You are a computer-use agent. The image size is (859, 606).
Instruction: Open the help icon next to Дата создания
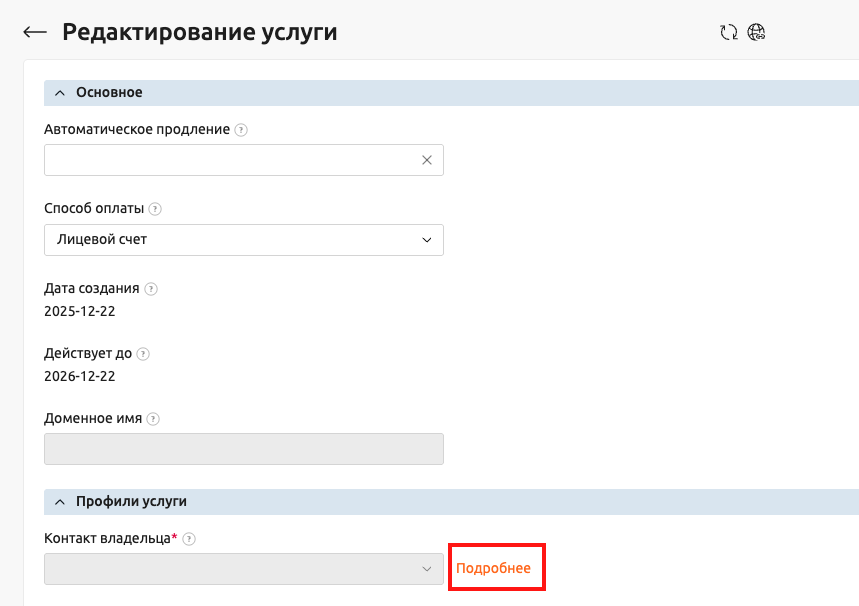[x=150, y=288]
